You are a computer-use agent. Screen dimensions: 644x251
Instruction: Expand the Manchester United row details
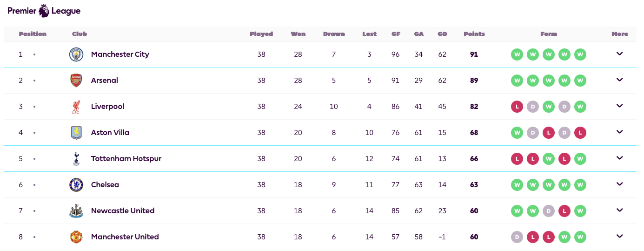[x=619, y=237]
